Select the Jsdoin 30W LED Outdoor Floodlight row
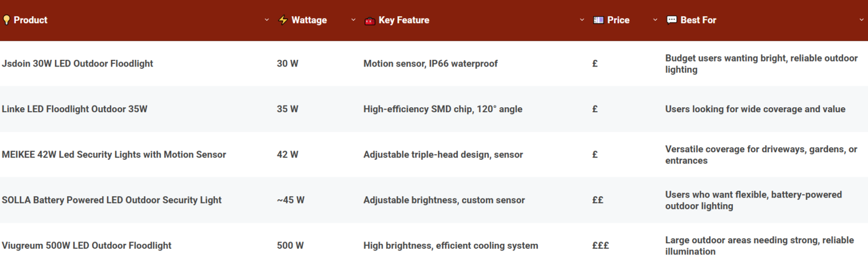 click(x=77, y=64)
